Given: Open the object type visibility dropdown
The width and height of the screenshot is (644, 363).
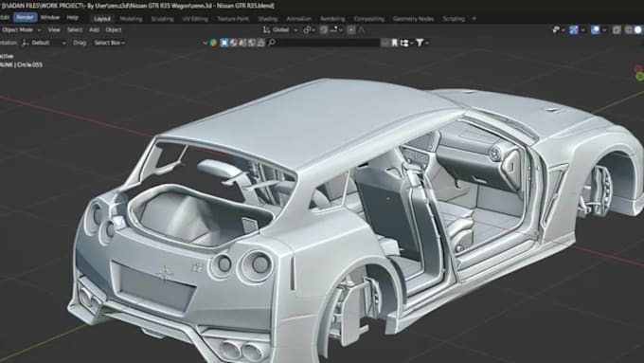Looking at the screenshot, I should click(559, 30).
